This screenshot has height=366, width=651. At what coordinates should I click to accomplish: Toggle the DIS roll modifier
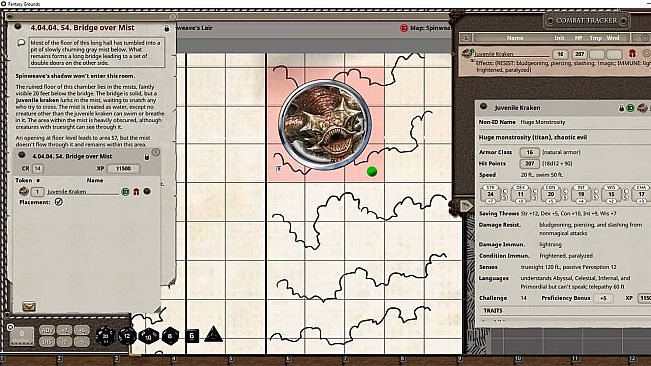point(47,341)
